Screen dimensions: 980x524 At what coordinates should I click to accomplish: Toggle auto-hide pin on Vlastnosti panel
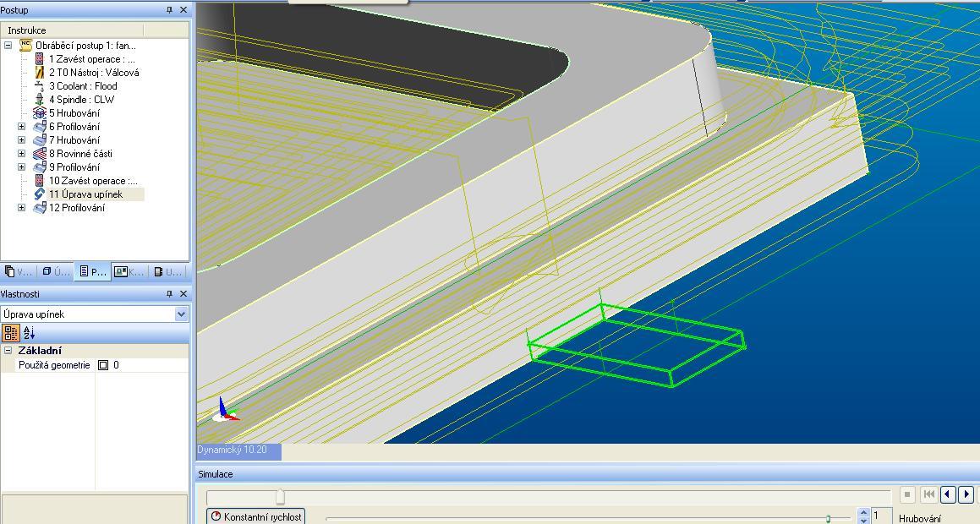coord(169,294)
